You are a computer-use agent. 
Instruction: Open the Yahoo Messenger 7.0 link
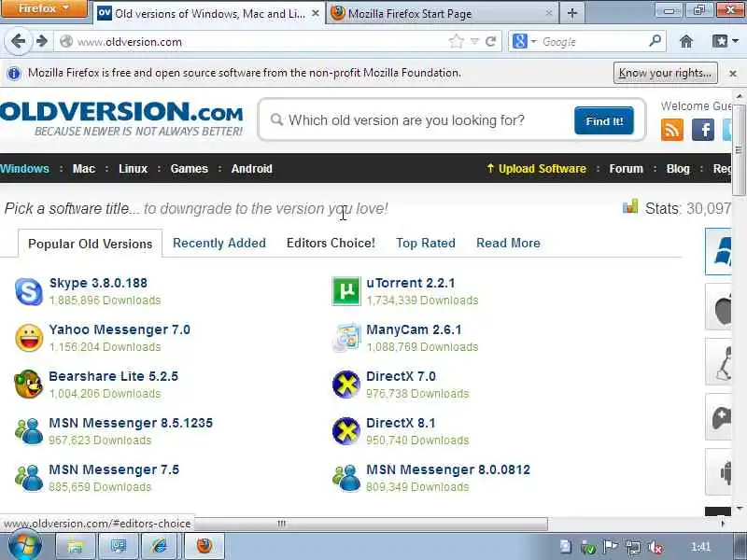120,329
